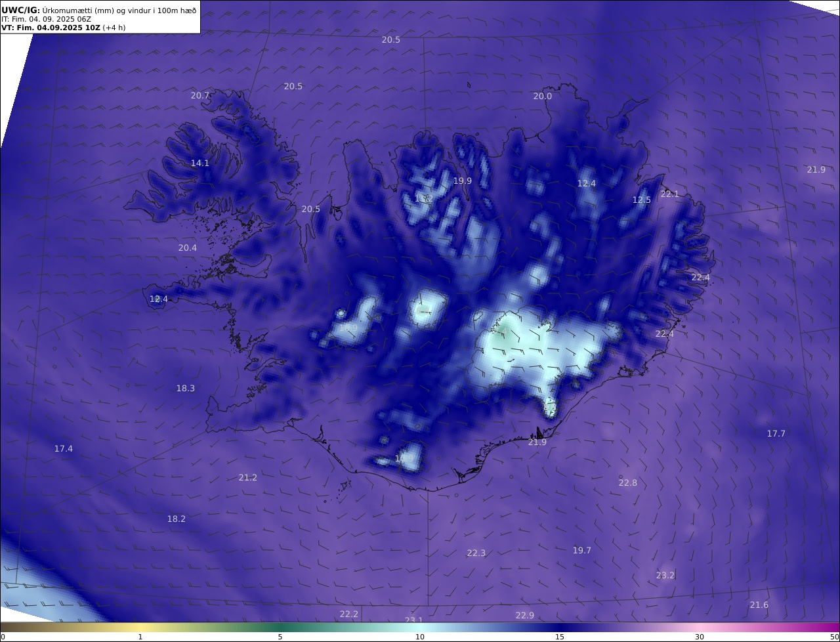840x642 pixels.
Task: Select the 23.1 value label
Action: pos(414,620)
